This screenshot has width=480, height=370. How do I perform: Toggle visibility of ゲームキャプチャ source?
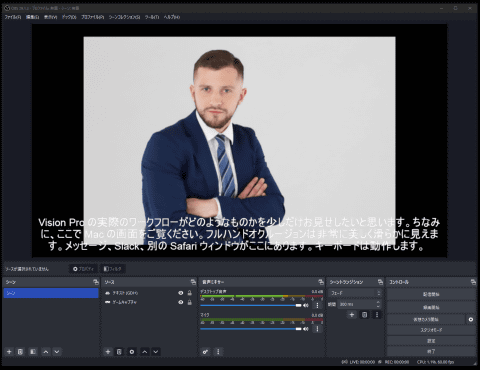coord(181,302)
